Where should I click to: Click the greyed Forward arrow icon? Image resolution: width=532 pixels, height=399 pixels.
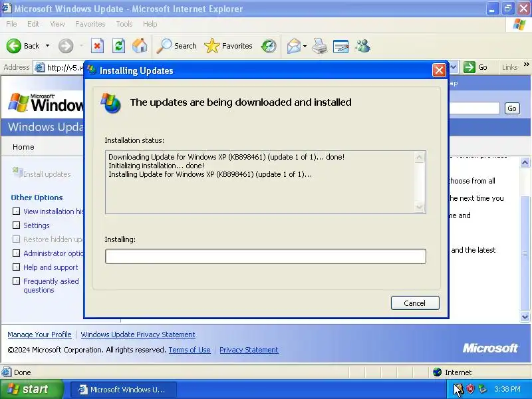click(x=66, y=46)
